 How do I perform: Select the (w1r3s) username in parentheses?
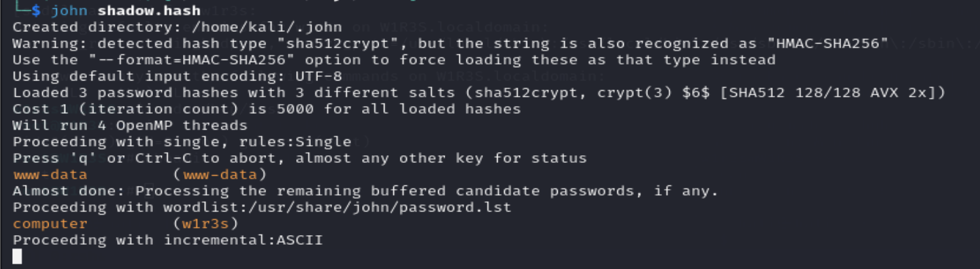[205, 224]
